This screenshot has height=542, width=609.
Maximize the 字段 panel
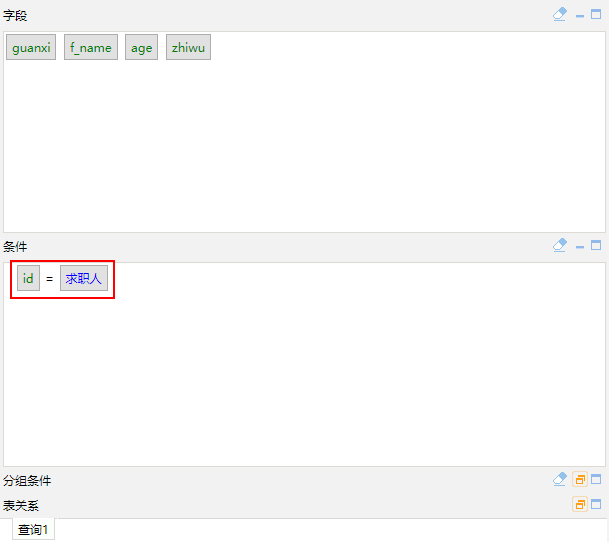click(596, 15)
